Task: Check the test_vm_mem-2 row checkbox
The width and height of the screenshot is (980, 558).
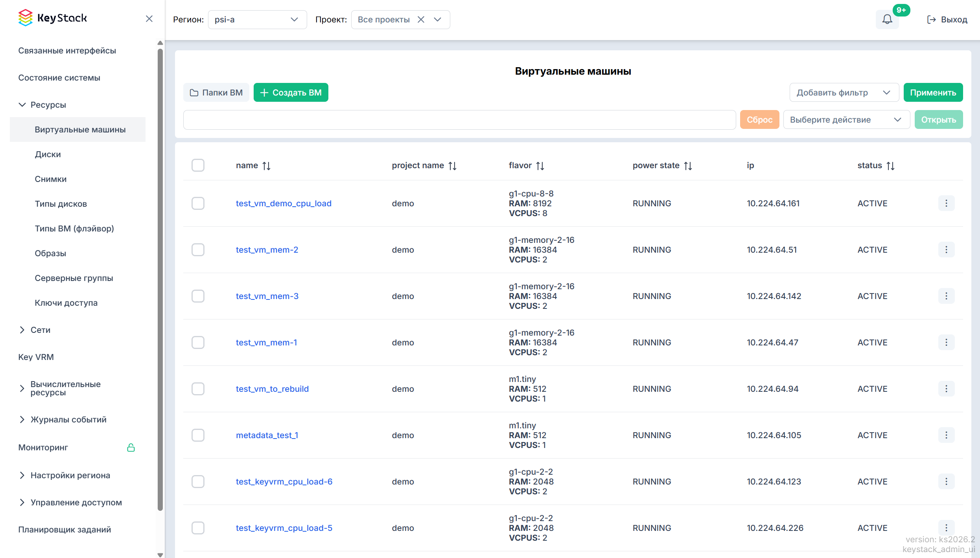Action: 198,250
